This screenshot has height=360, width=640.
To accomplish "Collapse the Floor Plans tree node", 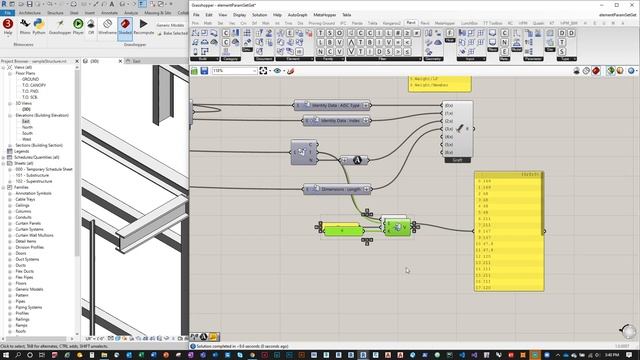I will click(x=10, y=73).
